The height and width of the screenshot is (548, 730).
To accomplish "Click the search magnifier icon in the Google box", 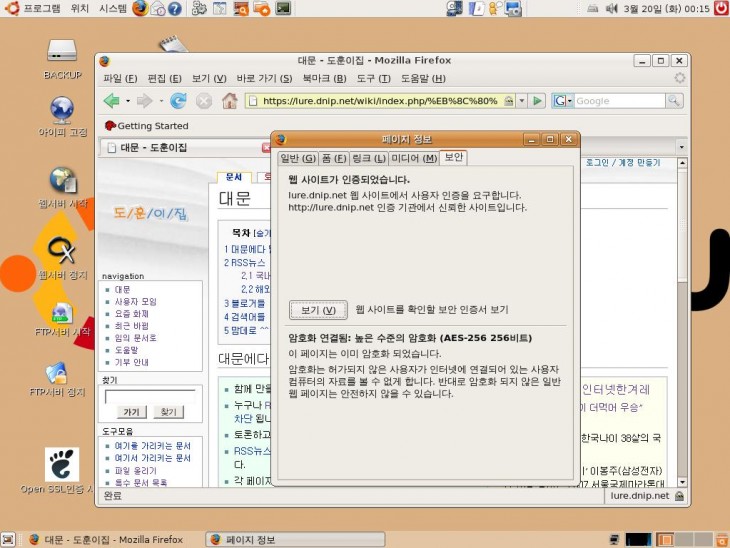I will point(674,101).
